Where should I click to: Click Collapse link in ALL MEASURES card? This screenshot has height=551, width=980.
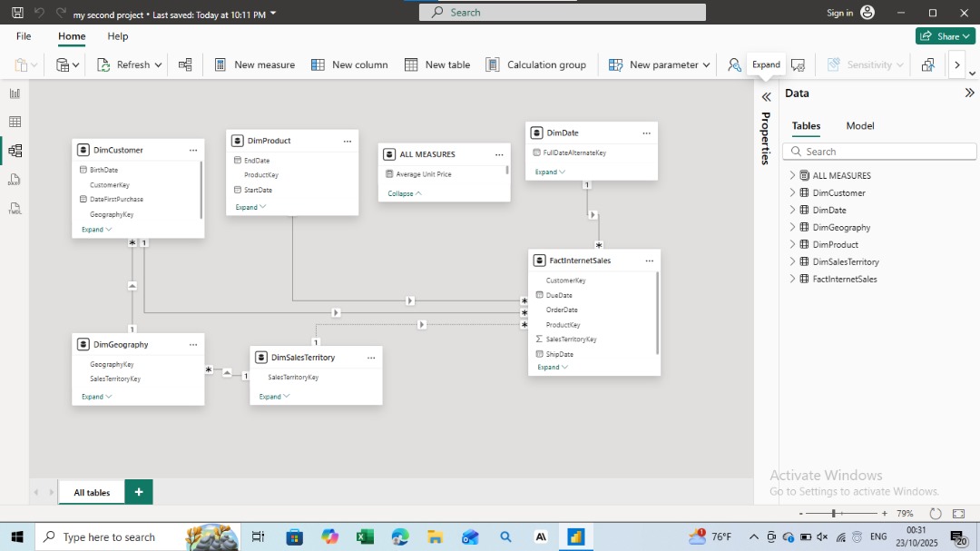(x=405, y=194)
